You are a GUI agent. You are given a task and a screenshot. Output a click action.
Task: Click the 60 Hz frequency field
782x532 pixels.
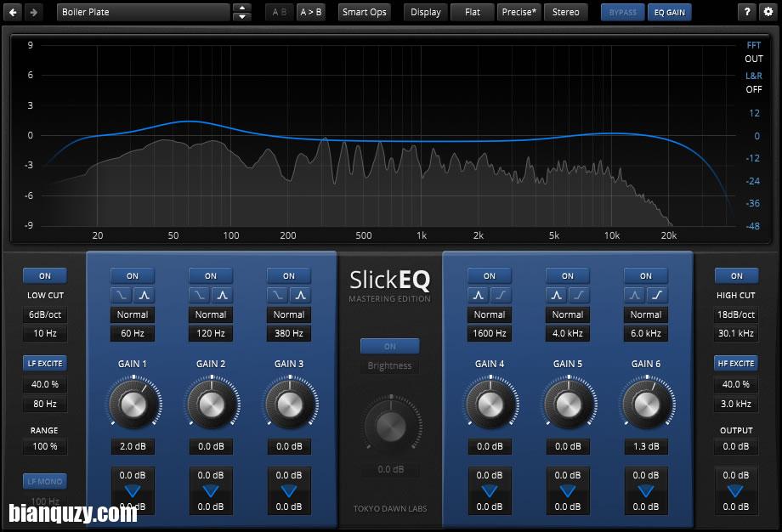click(x=133, y=333)
